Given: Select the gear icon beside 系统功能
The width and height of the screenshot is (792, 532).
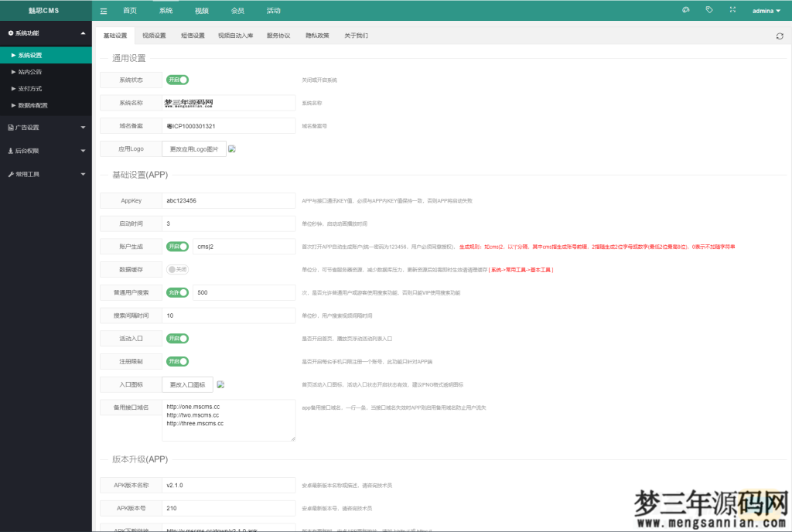Looking at the screenshot, I should click(11, 33).
